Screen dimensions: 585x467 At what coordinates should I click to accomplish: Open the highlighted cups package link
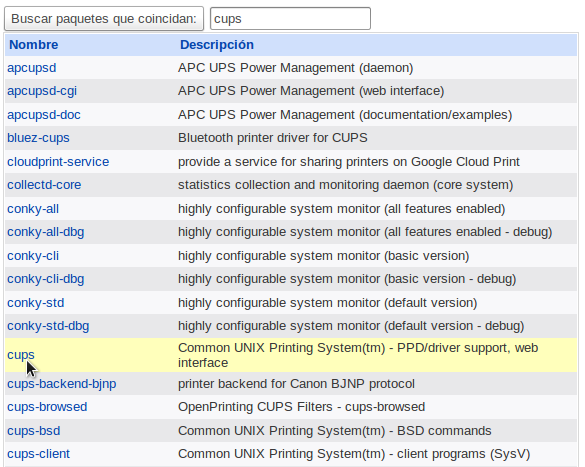coord(21,355)
